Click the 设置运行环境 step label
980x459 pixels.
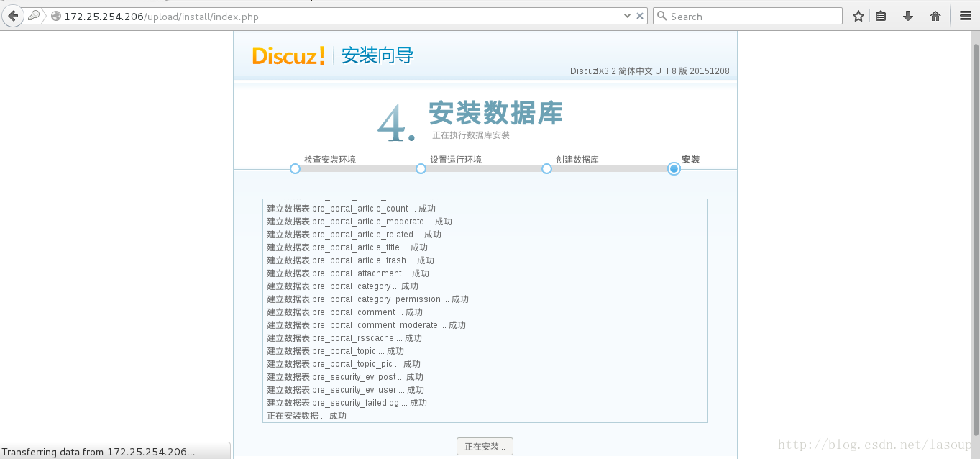pos(456,160)
